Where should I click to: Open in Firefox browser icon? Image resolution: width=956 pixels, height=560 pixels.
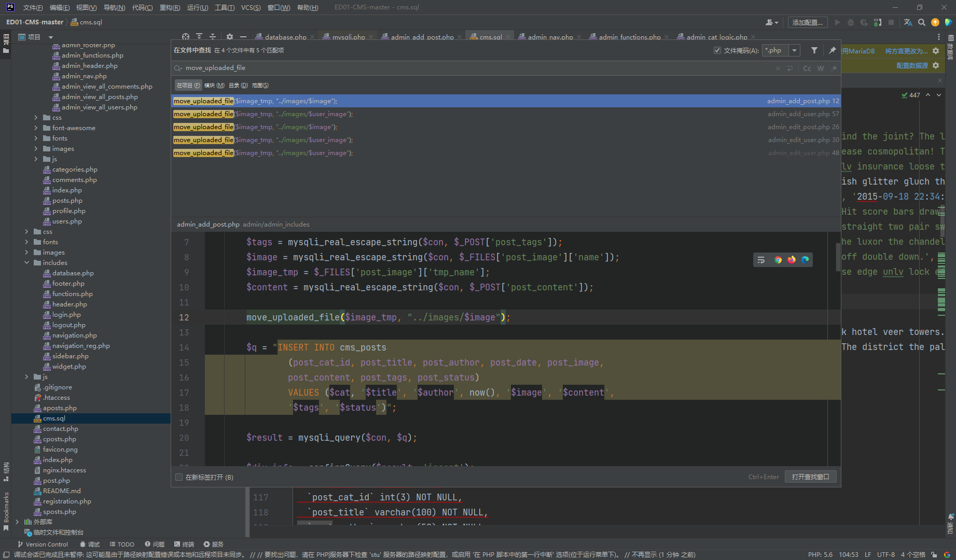pos(792,260)
